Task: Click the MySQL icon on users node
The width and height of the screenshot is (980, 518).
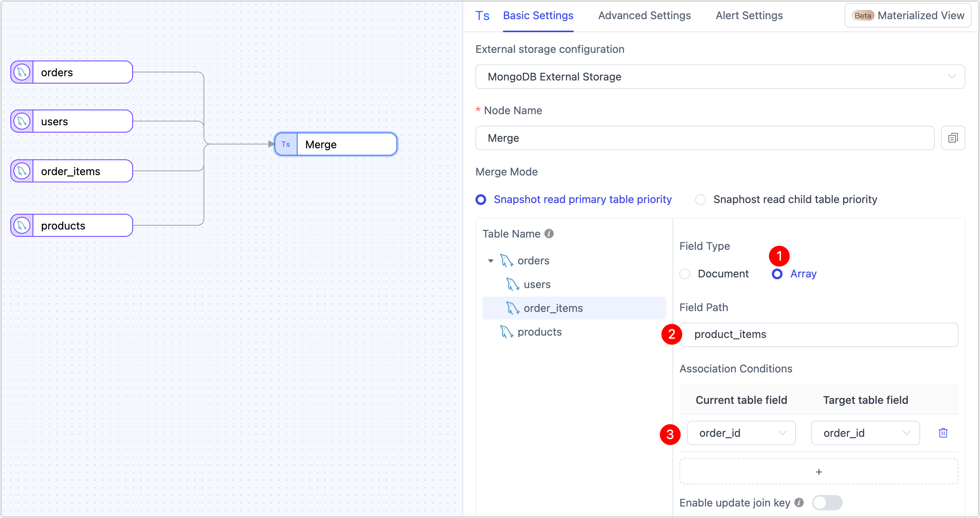Action: click(x=22, y=121)
